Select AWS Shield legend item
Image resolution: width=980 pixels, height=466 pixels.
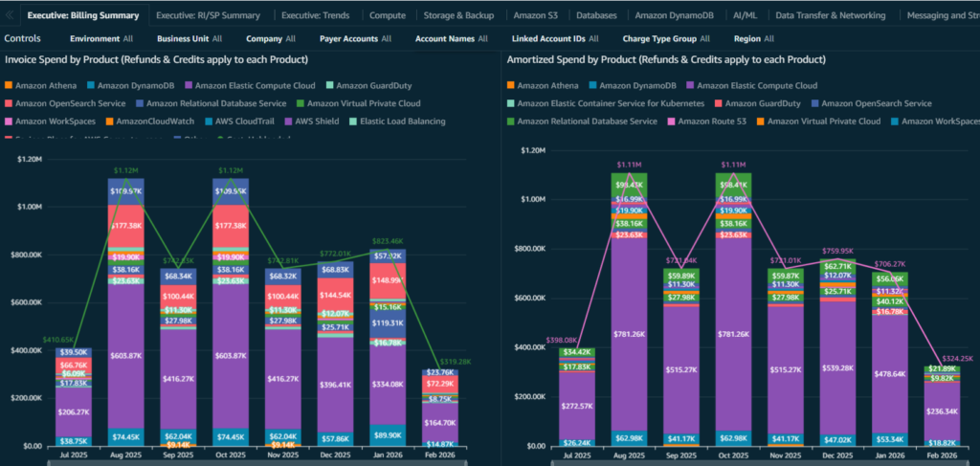[x=313, y=122]
